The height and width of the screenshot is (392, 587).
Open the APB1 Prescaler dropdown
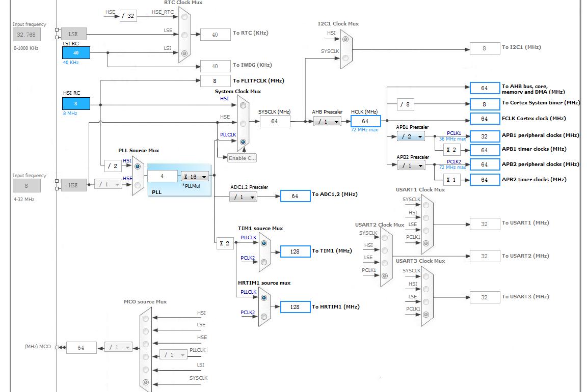[x=411, y=136]
